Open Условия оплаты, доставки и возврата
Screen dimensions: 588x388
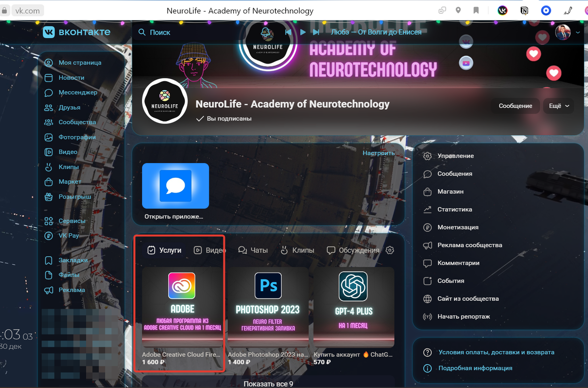point(496,352)
